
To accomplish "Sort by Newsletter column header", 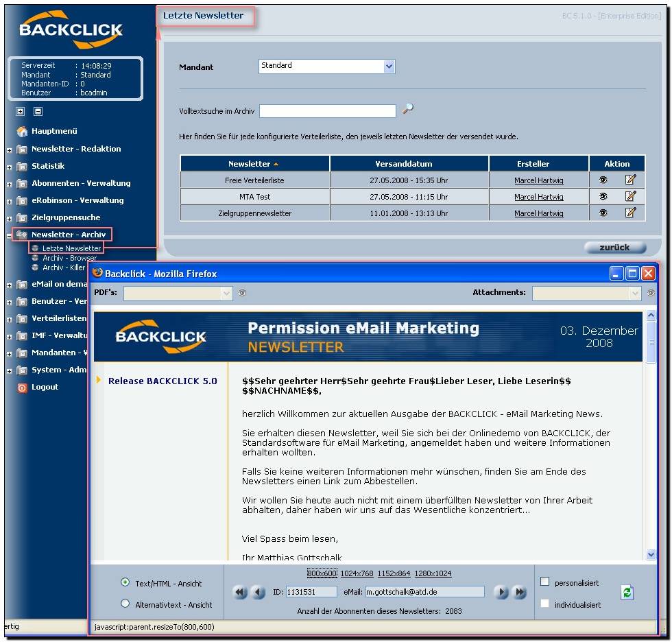I will (x=254, y=164).
